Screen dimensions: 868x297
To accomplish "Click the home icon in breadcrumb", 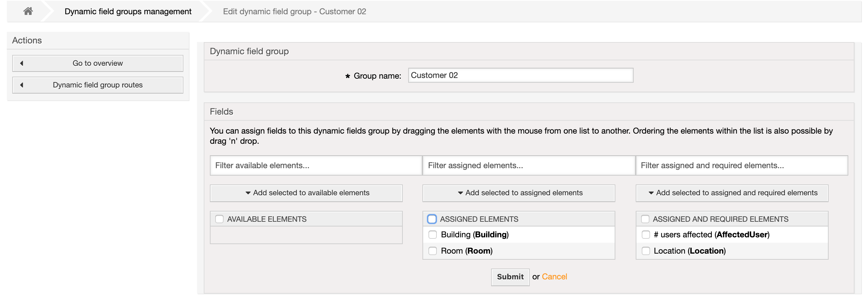I will click(x=28, y=11).
